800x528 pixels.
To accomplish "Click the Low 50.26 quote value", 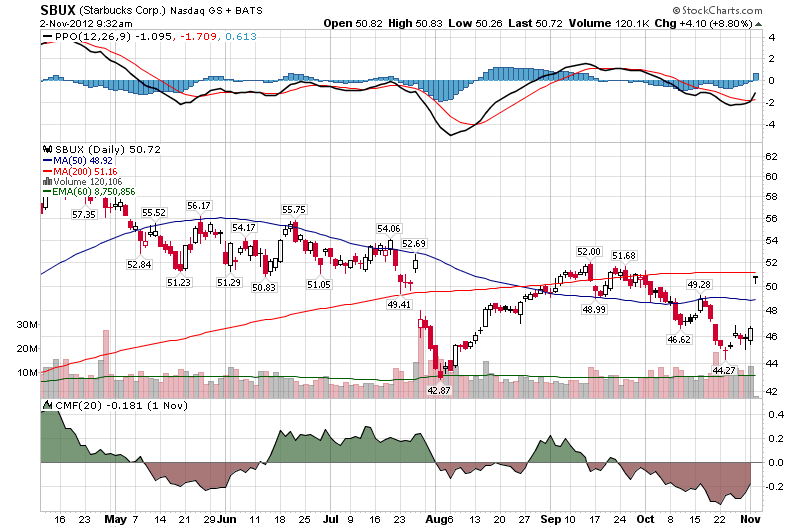I will pos(476,23).
